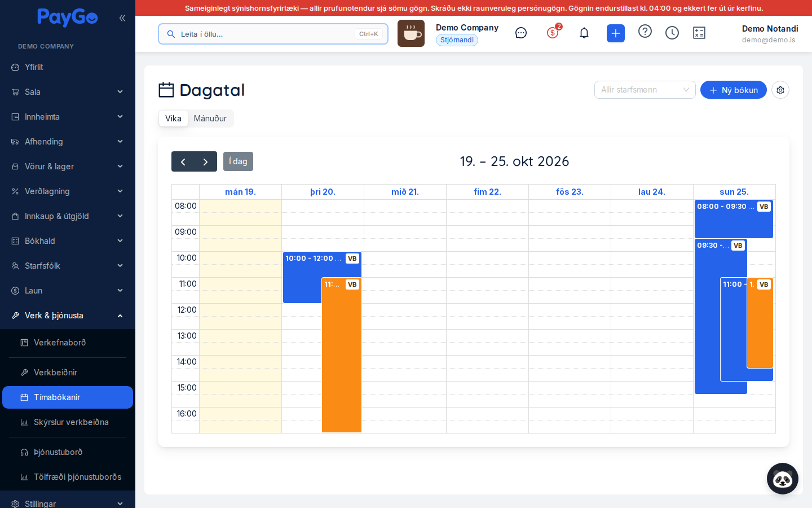Open Tölfræði þjónustuborðs in sidebar
Screen dimensions: 812x508
pyautogui.click(x=68, y=477)
